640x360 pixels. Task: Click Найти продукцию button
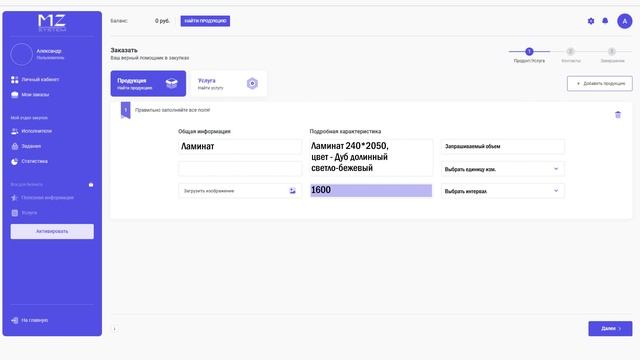point(205,21)
